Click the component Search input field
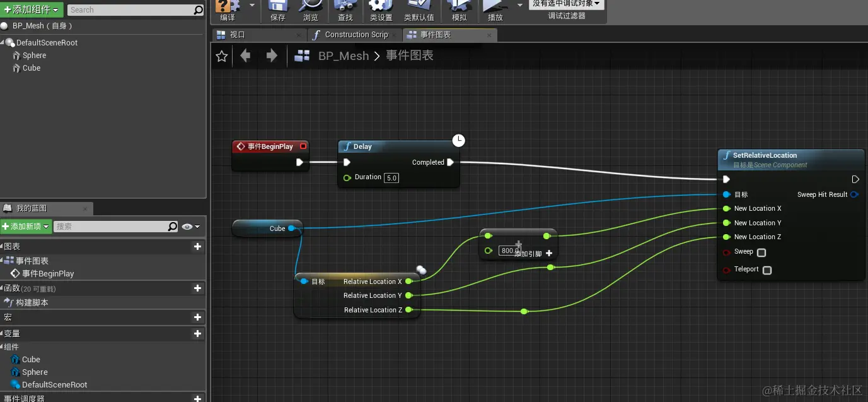This screenshot has height=402, width=868. tap(129, 10)
